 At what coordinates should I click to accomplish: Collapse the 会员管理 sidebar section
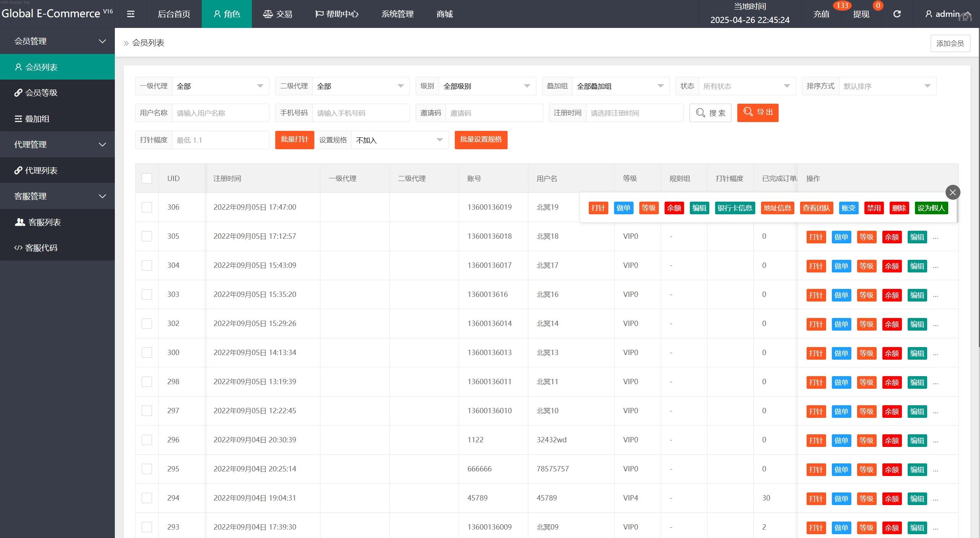57,41
